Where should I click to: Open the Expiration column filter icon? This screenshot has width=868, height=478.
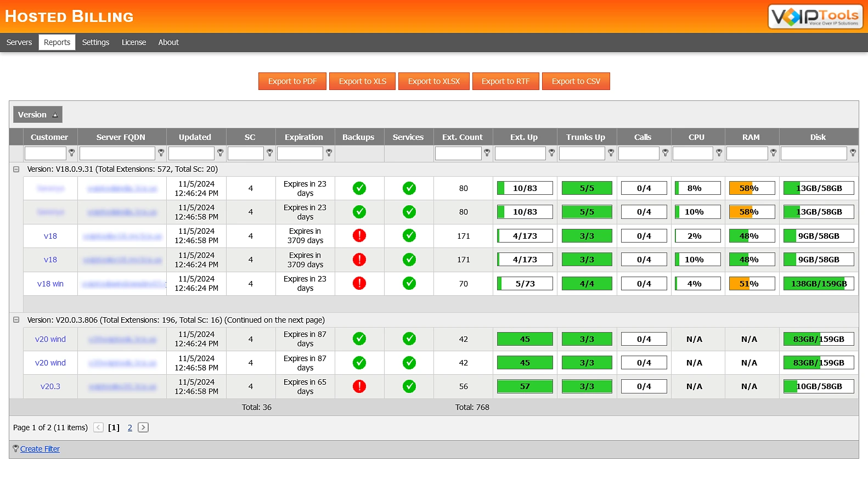tap(329, 153)
